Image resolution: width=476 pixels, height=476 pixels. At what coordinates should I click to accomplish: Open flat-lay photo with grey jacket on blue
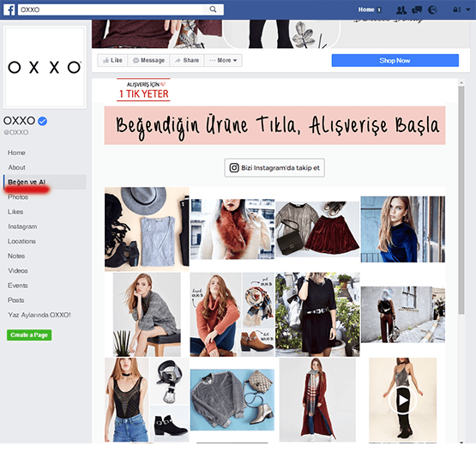point(232,400)
